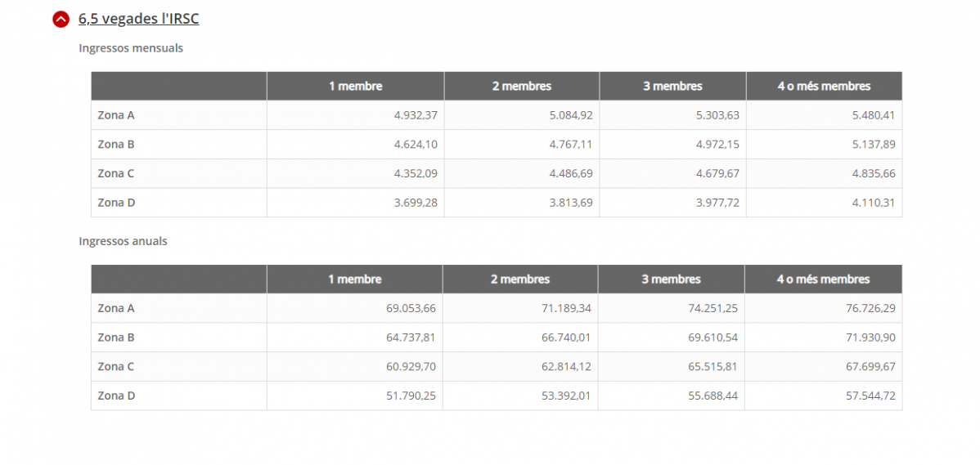Click the "6,5 vegades l'IRSC" heading link
The height and width of the screenshot is (465, 980).
(138, 19)
